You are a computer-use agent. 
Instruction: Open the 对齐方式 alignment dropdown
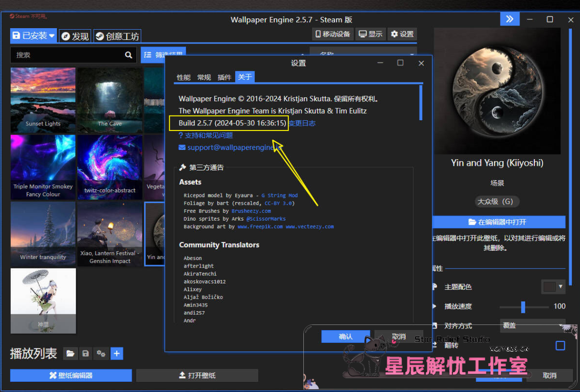tap(533, 325)
